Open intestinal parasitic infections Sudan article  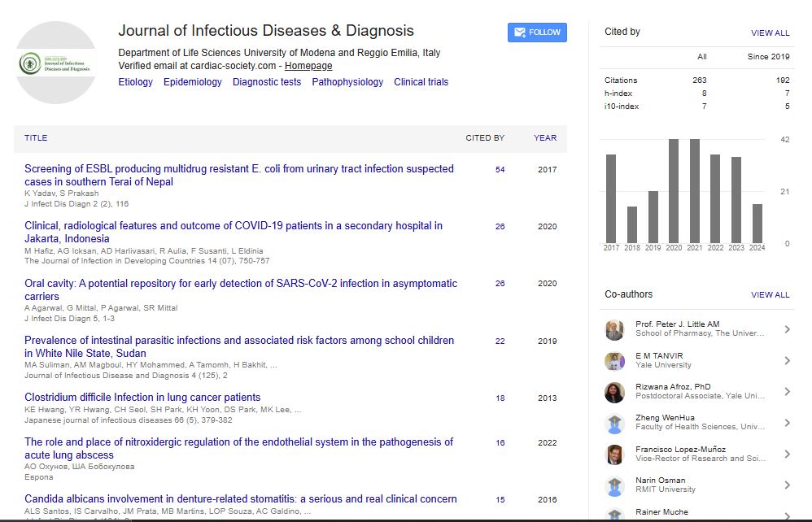click(239, 346)
